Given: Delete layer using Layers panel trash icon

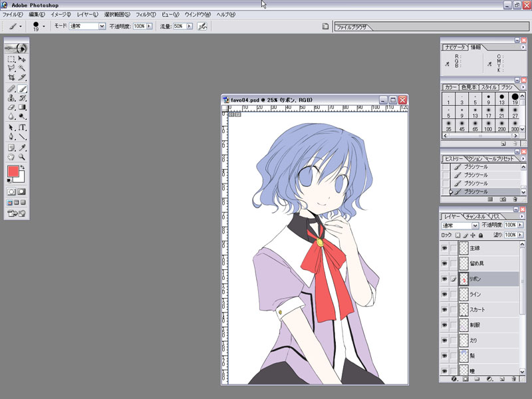Looking at the screenshot, I should [513, 379].
